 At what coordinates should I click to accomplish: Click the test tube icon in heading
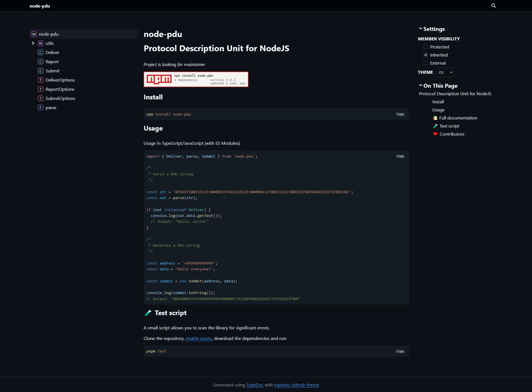(148, 313)
